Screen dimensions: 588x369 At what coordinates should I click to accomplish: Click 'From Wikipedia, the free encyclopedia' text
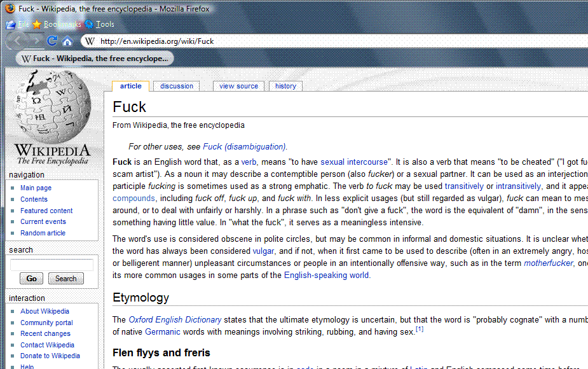click(x=179, y=125)
